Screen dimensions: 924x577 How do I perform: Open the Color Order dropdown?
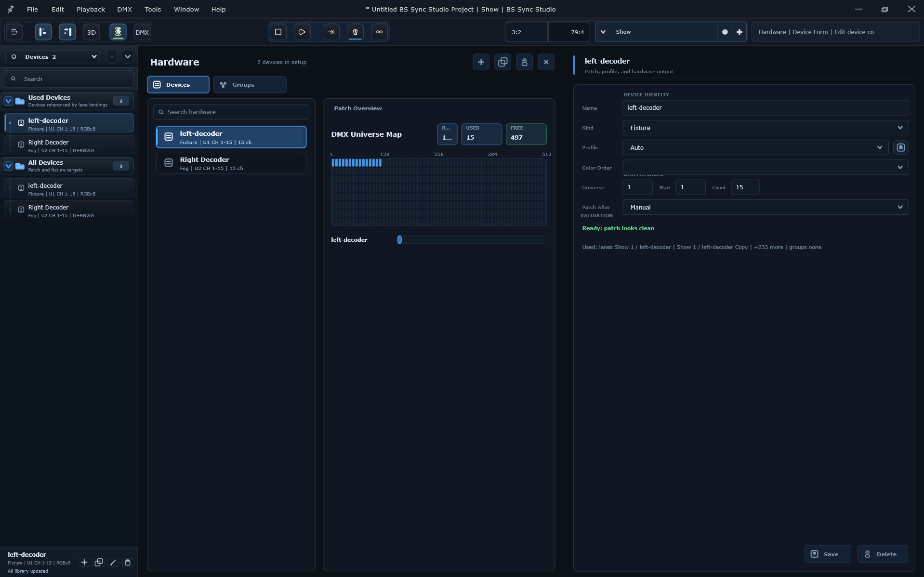pos(766,168)
